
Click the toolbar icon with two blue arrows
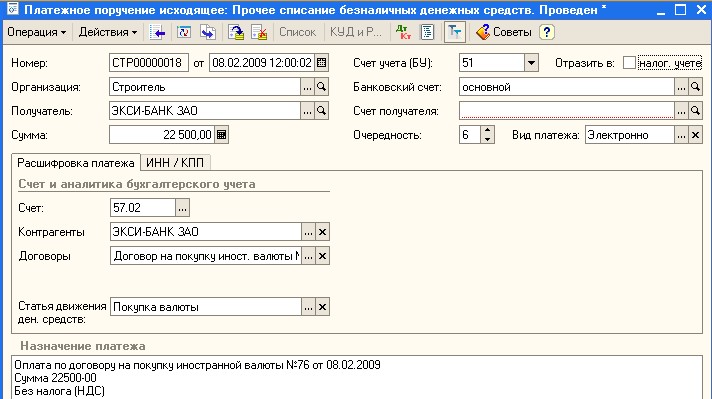click(208, 32)
